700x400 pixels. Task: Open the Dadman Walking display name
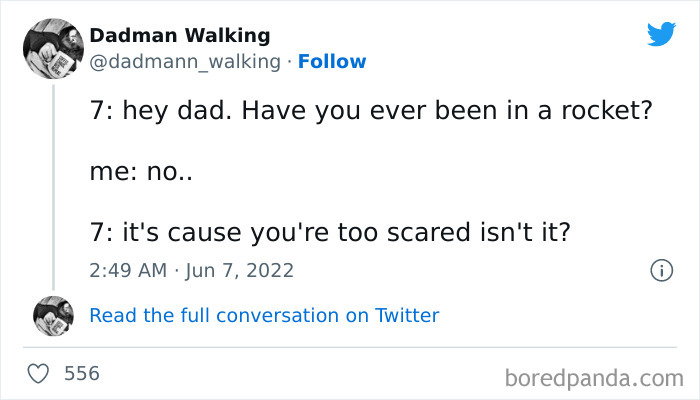point(180,36)
